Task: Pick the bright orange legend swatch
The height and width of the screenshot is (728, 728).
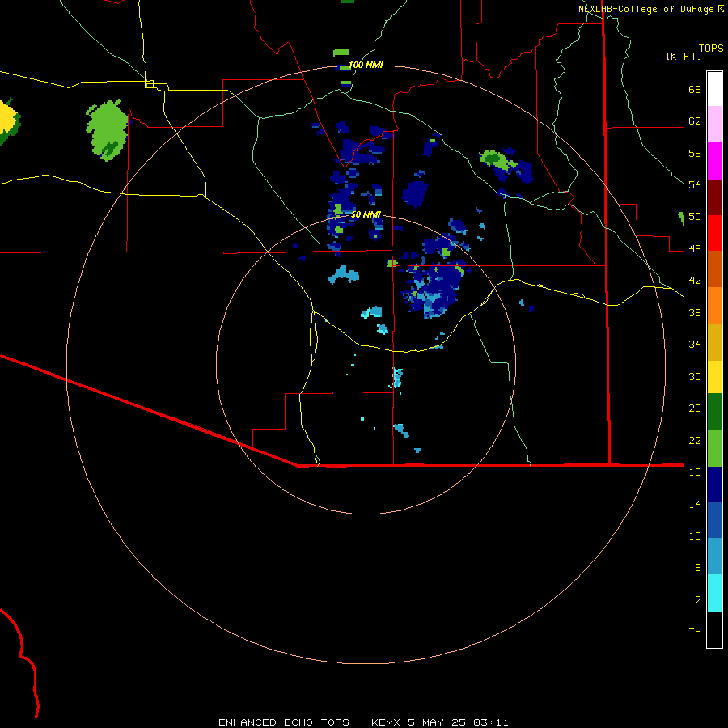Action: tap(714, 306)
